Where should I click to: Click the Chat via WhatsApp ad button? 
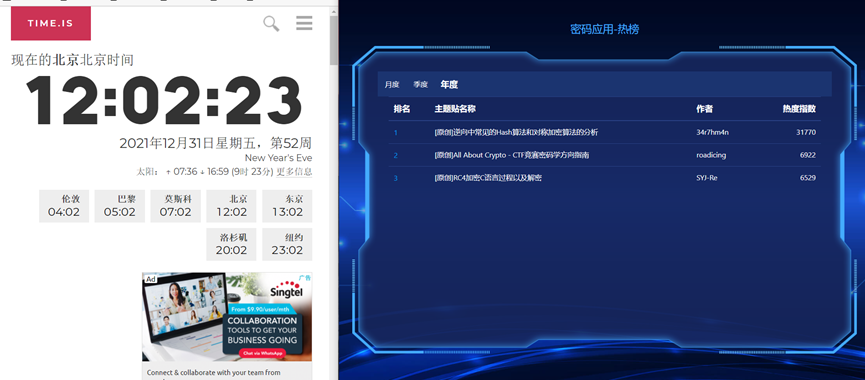pos(263,353)
